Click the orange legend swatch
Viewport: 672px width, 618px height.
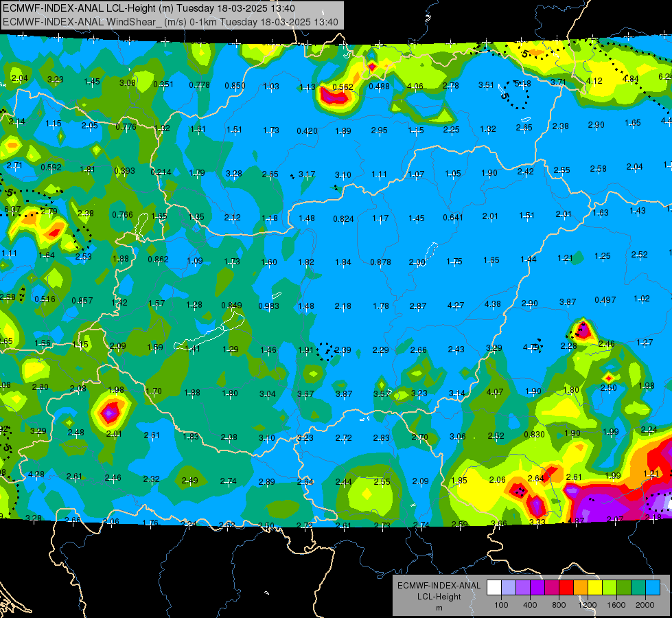pos(581,587)
